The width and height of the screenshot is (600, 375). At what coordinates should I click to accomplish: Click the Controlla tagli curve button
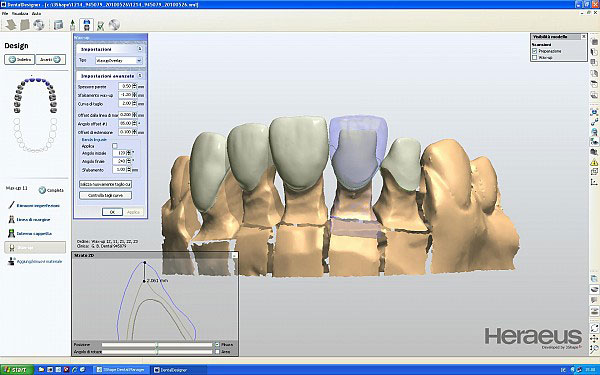click(106, 195)
